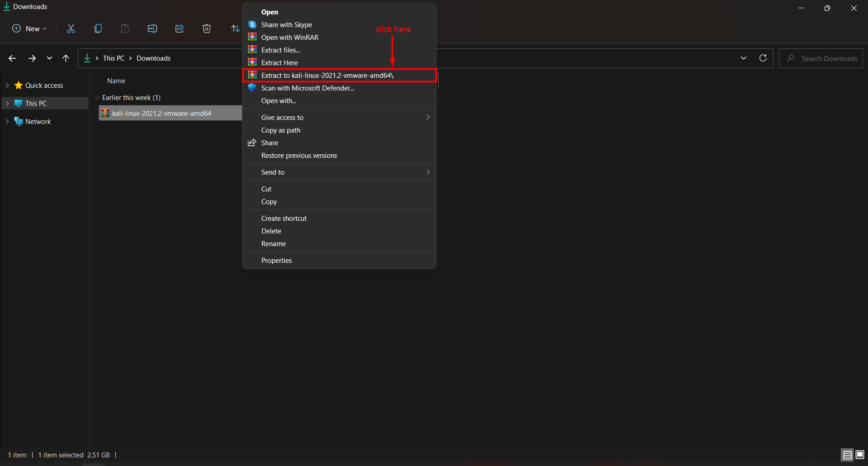Click the Share icon in toolbar
Image resolution: width=868 pixels, height=466 pixels.
point(180,29)
